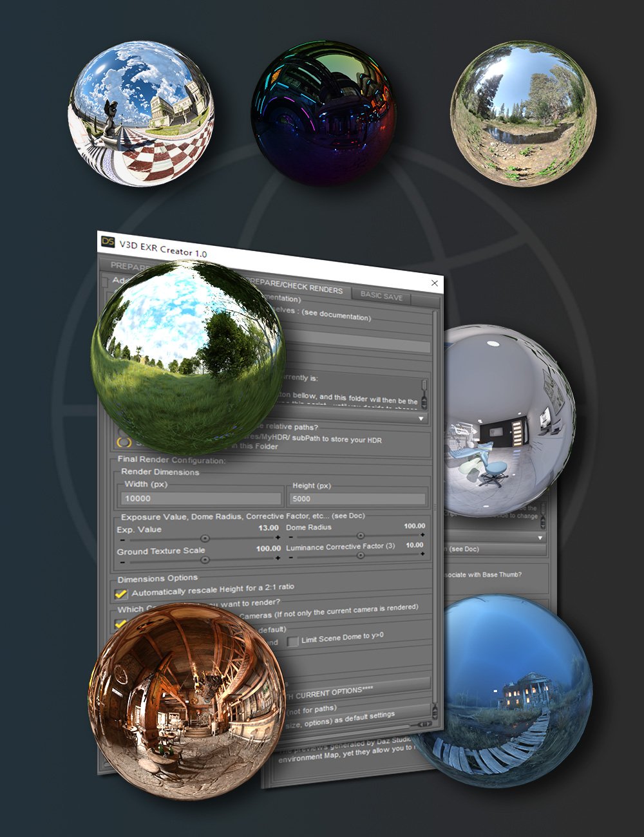This screenshot has height=837, width=644.
Task: Switch to the BASIC SAVE tab
Action: (x=382, y=297)
